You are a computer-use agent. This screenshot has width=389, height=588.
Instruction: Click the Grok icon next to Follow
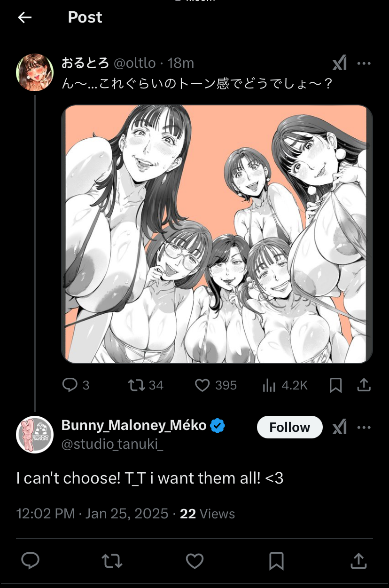pyautogui.click(x=339, y=427)
